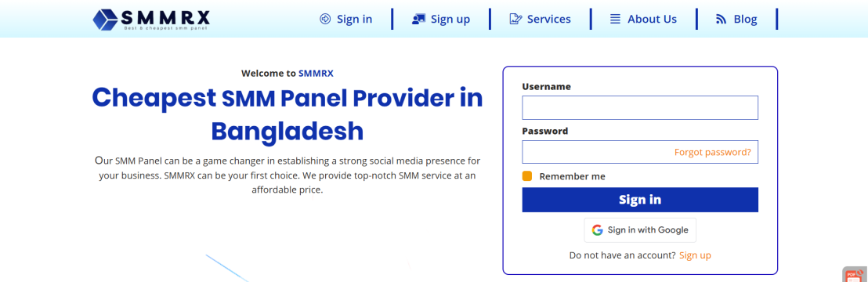Screen dimensions: 868x282
Task: Click the Sign in arrow icon in navbar
Action: coord(325,19)
